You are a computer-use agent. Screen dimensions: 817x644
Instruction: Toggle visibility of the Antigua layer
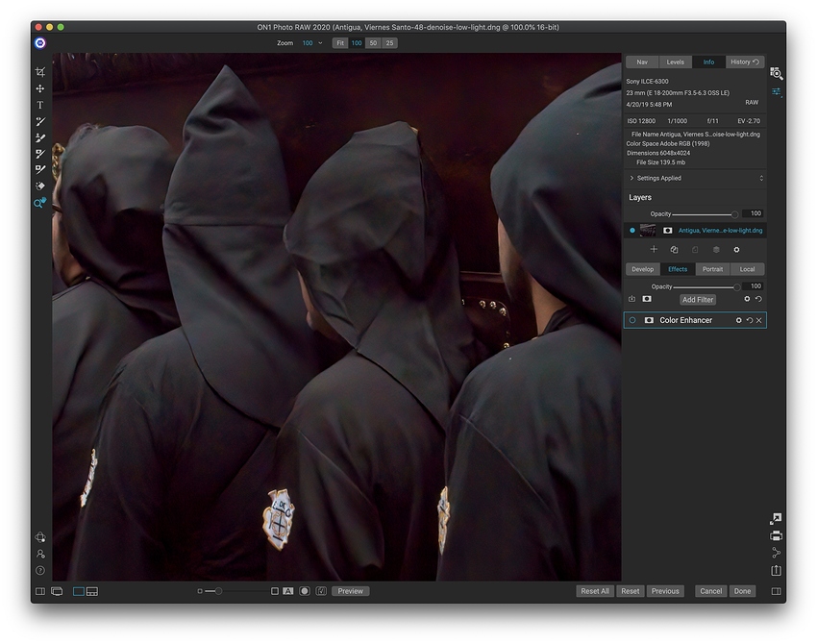[x=632, y=231]
